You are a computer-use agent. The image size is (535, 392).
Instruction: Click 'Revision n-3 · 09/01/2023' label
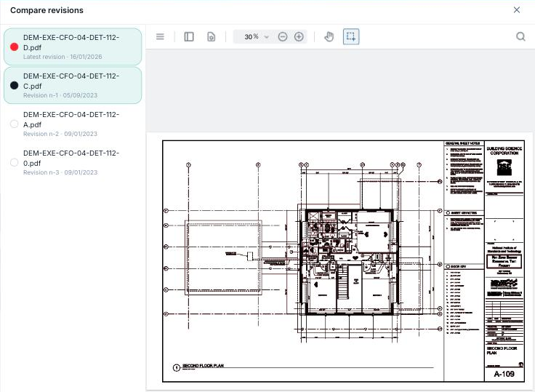tap(60, 172)
